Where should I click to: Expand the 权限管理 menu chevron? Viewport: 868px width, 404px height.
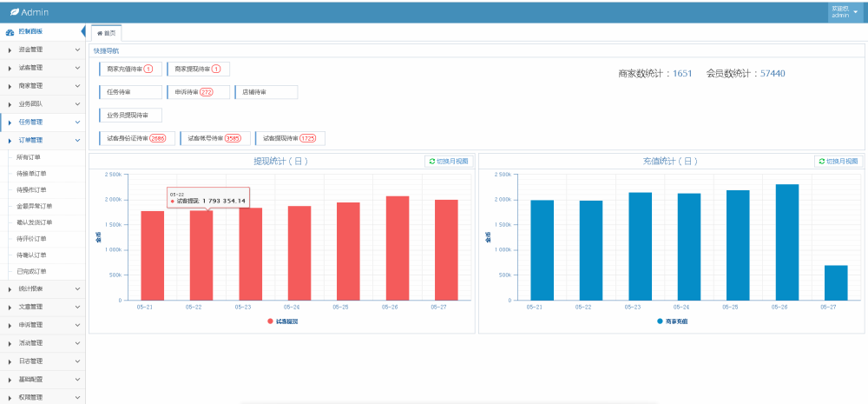pos(77,397)
